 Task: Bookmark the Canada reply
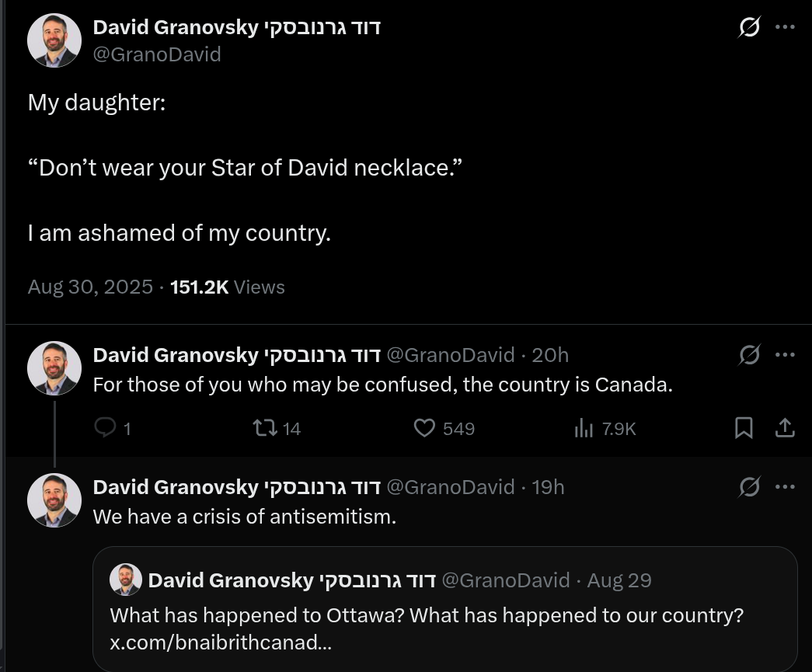(x=744, y=428)
